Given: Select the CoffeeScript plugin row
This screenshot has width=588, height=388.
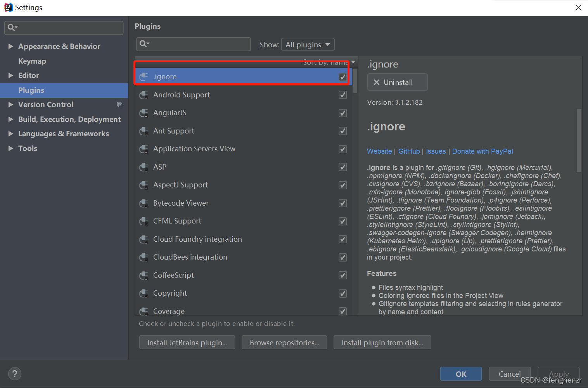Looking at the screenshot, I should tap(244, 275).
